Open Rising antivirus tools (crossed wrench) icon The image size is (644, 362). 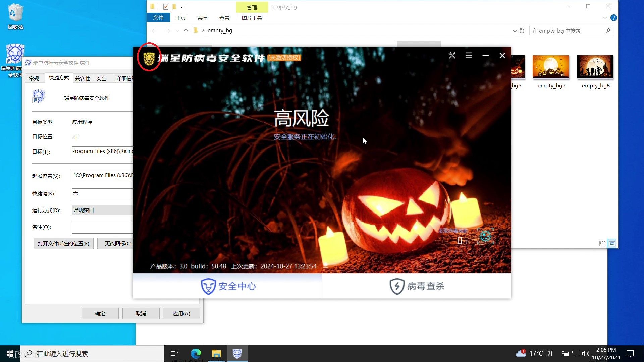click(452, 55)
